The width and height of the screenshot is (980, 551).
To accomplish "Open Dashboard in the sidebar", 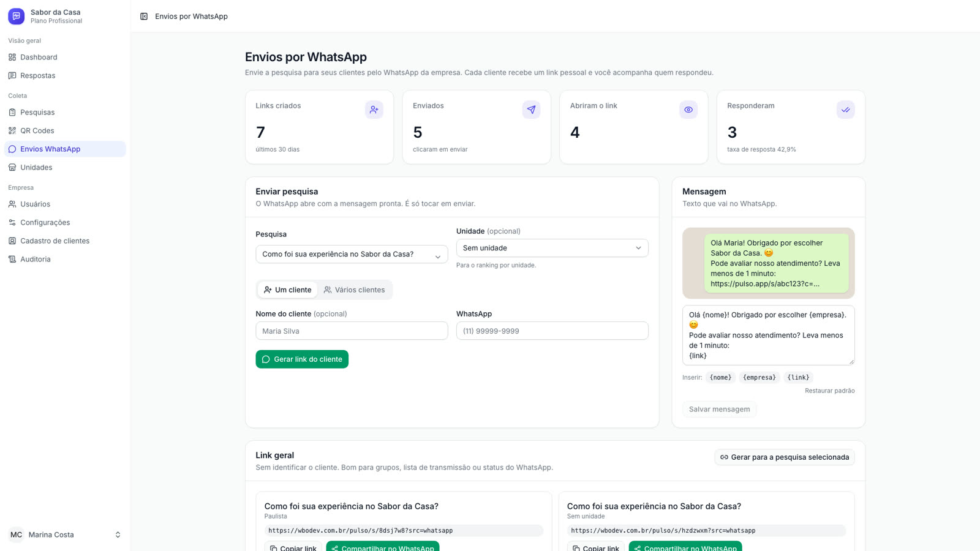I will click(65, 57).
